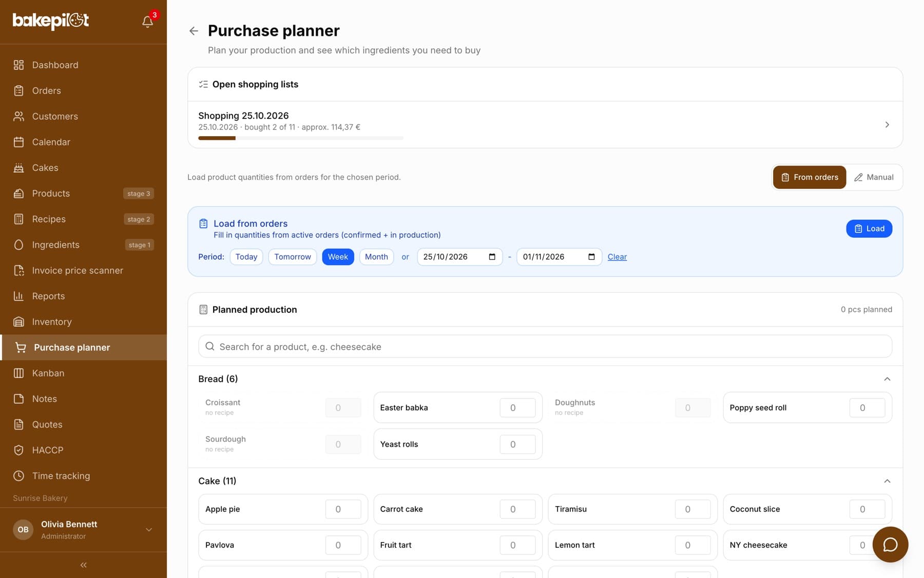Image resolution: width=924 pixels, height=578 pixels.
Task: Click the stage 3 badge on Products
Action: coord(139,194)
